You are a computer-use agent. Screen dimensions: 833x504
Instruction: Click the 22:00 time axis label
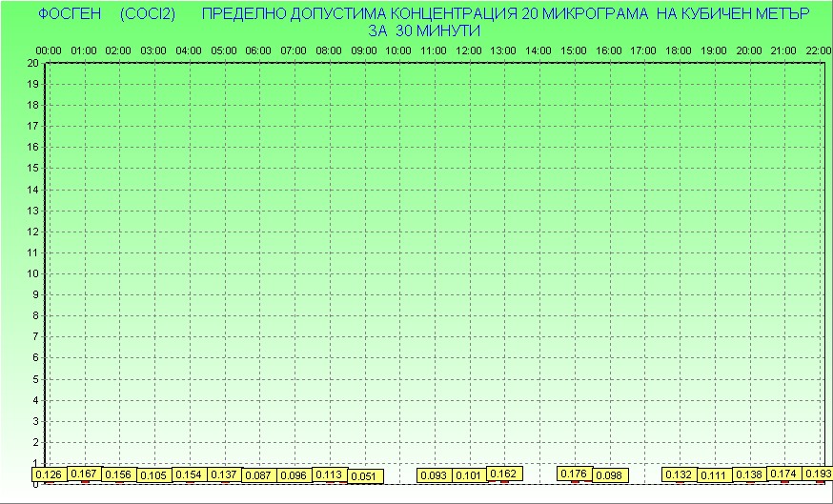pyautogui.click(x=818, y=50)
